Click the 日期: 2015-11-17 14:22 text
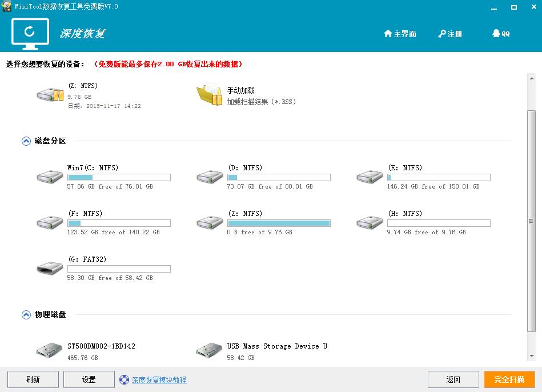 tap(105, 106)
